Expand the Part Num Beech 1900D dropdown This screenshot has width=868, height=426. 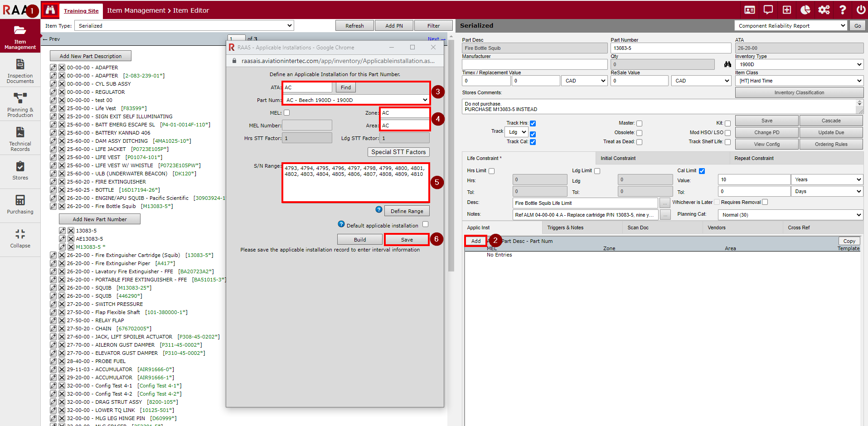click(356, 100)
